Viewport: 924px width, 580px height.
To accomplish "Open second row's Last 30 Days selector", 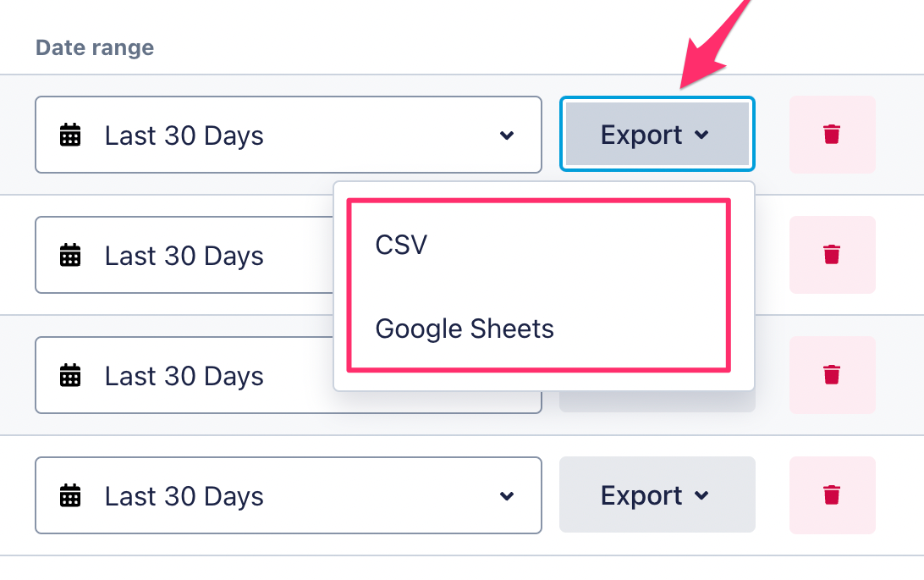I will tap(184, 256).
